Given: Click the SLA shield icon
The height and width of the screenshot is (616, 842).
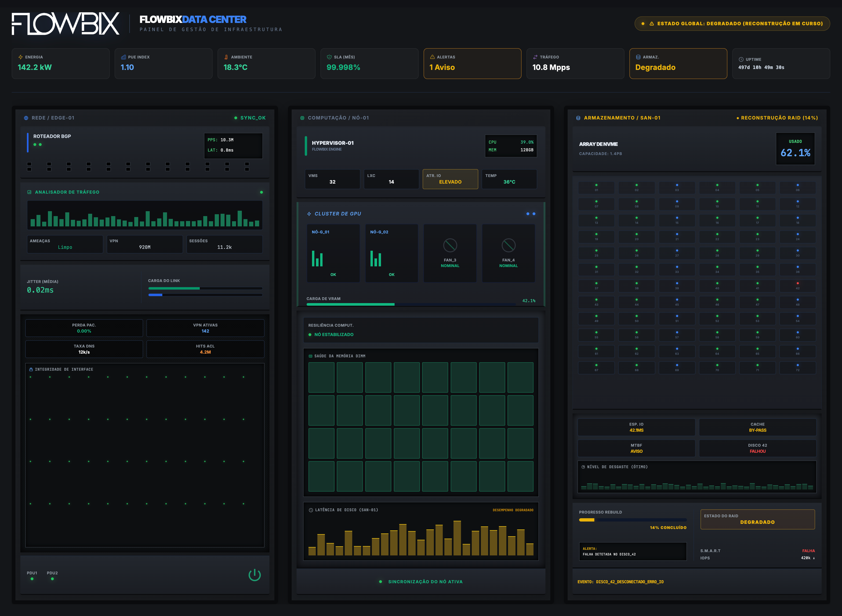Looking at the screenshot, I should (329, 57).
